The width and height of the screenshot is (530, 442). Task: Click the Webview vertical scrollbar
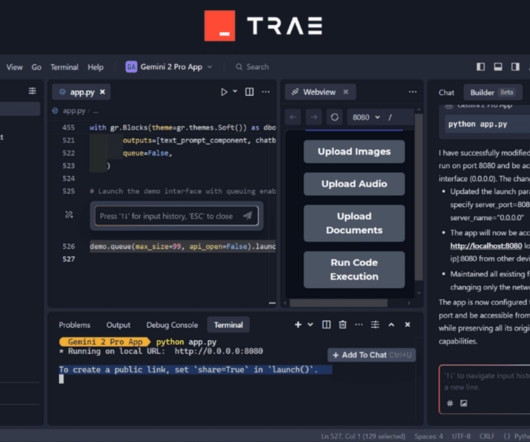click(419, 196)
